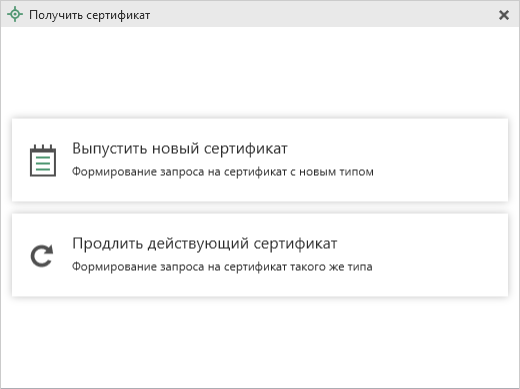Click description about сертификат такого же типа
The width and height of the screenshot is (520, 389).
[x=222, y=267]
